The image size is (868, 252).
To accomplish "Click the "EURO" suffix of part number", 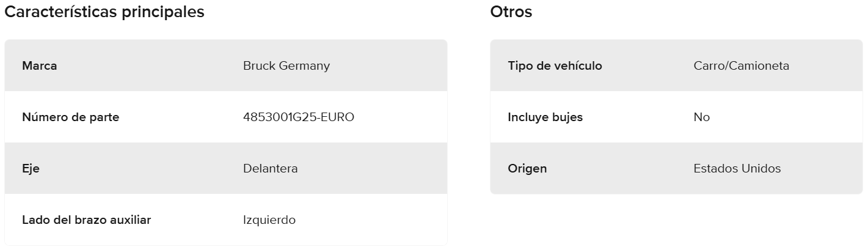I will pos(339,117).
